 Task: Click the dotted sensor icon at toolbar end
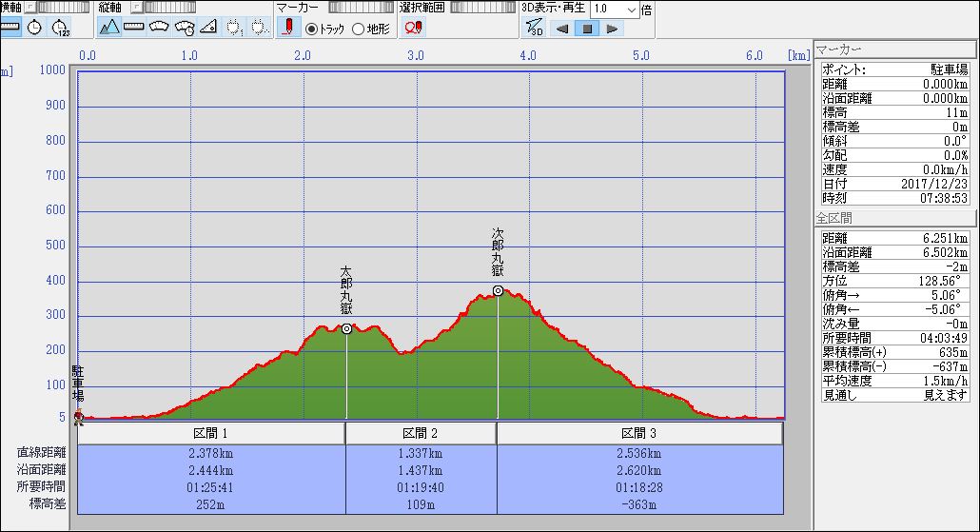pyautogui.click(x=259, y=28)
